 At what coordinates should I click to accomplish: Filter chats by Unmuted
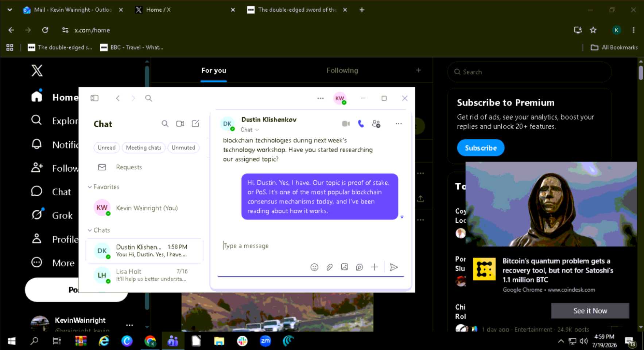click(183, 148)
